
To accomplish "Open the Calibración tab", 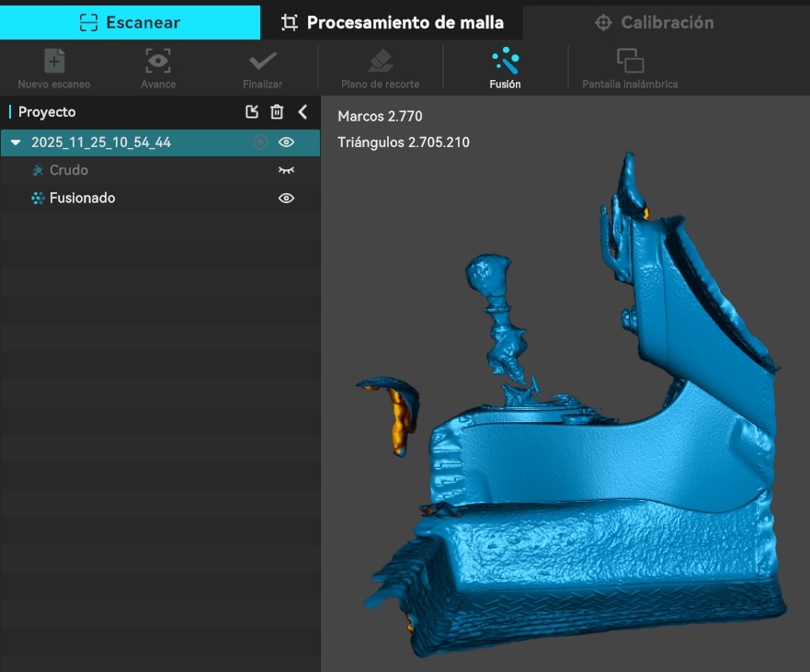I will [654, 22].
